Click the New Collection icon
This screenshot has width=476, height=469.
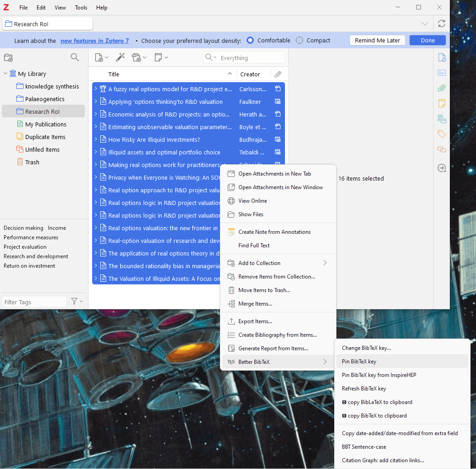(x=8, y=58)
